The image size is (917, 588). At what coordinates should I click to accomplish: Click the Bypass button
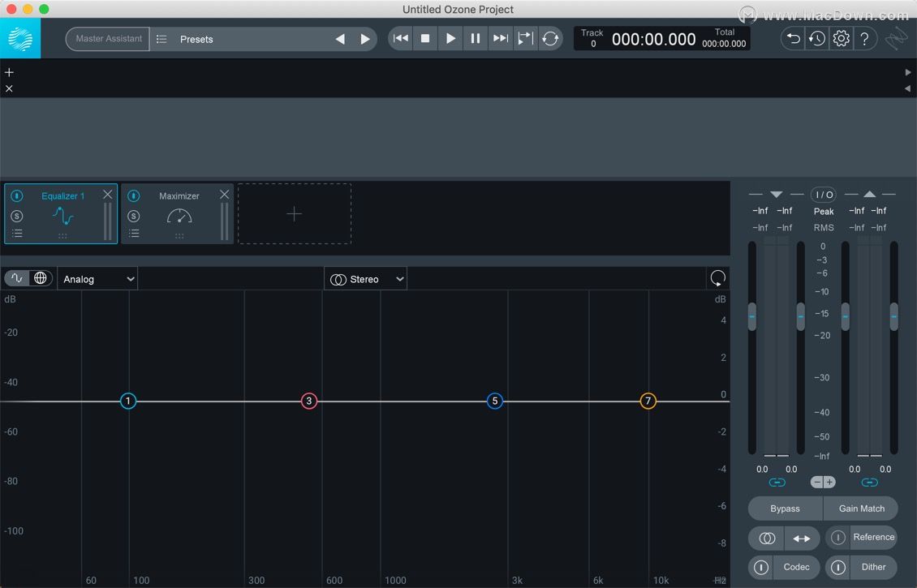point(785,509)
